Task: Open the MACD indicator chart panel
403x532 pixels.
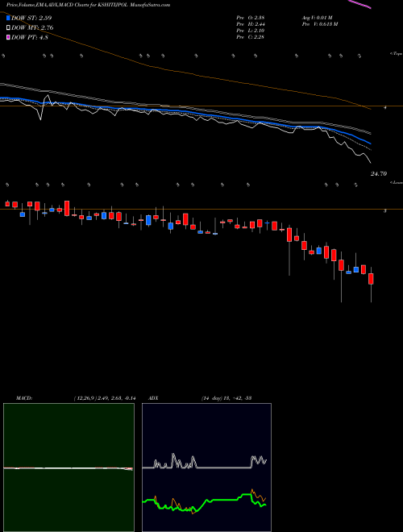Action: (69, 468)
